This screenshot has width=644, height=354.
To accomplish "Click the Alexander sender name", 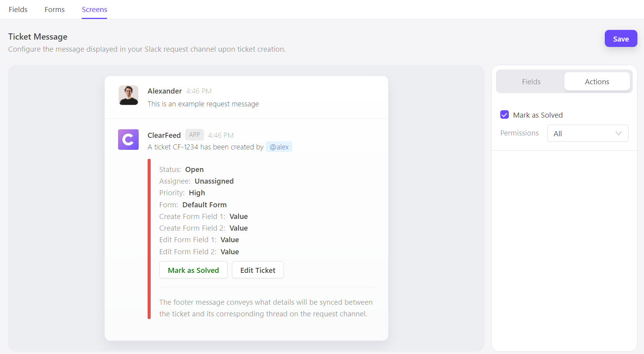I will tap(165, 91).
